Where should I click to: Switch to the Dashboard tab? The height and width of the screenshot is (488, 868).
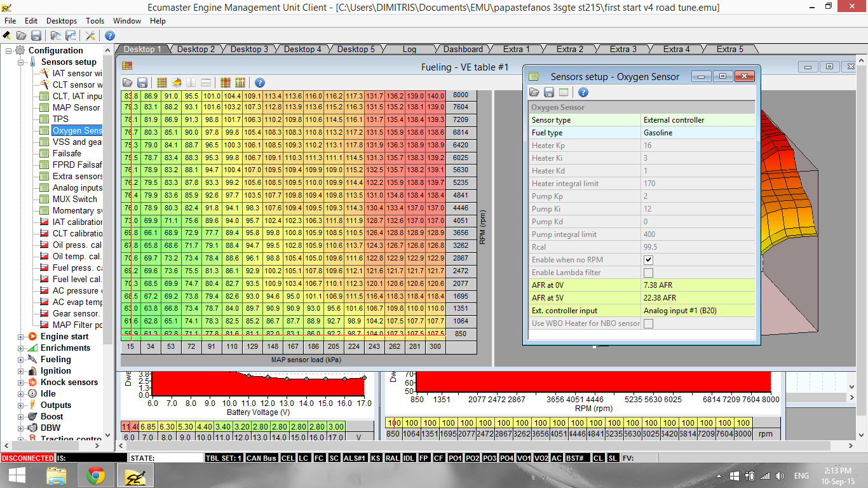pyautogui.click(x=463, y=49)
